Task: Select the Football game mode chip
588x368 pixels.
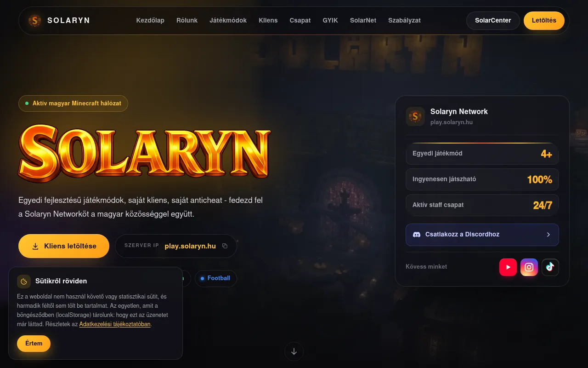Action: [x=215, y=278]
